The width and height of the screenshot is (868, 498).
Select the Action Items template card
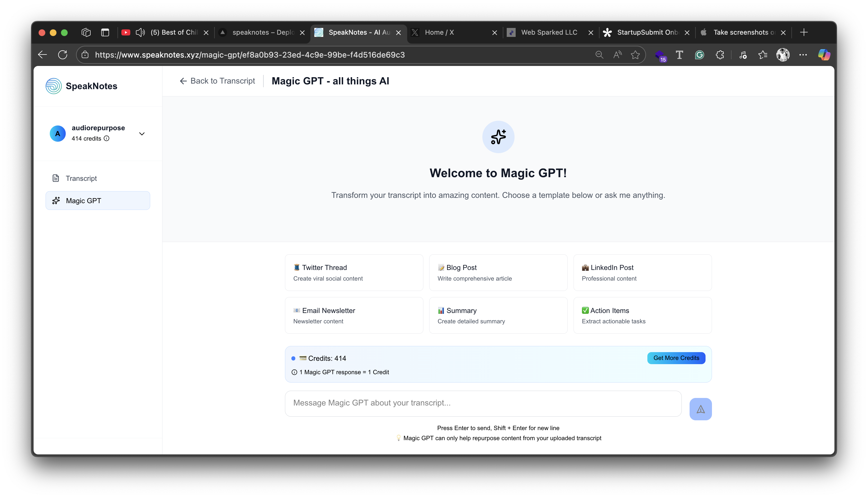[x=642, y=315]
